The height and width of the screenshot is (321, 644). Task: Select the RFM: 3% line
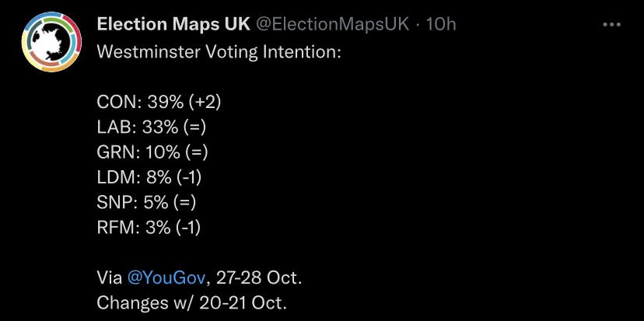149,228
